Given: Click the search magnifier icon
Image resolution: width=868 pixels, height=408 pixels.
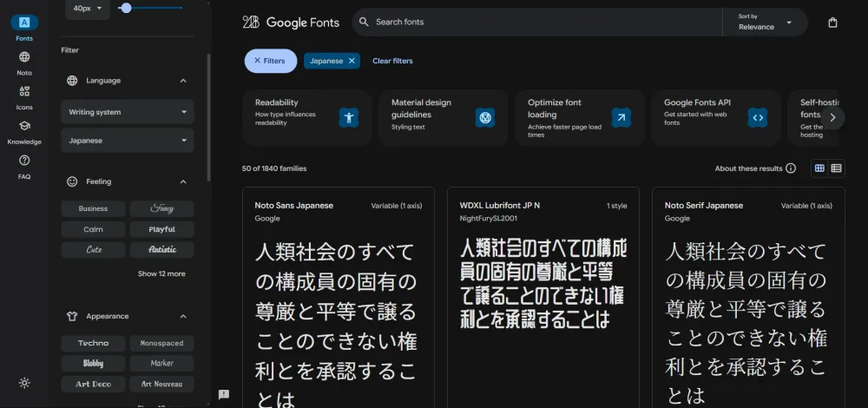Looking at the screenshot, I should coord(364,23).
